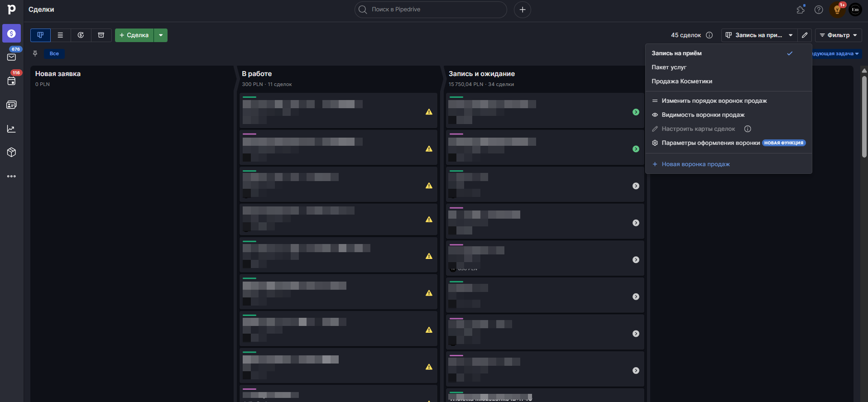Open the Insights chart sidebar icon
The height and width of the screenshot is (402, 868).
pyautogui.click(x=11, y=129)
